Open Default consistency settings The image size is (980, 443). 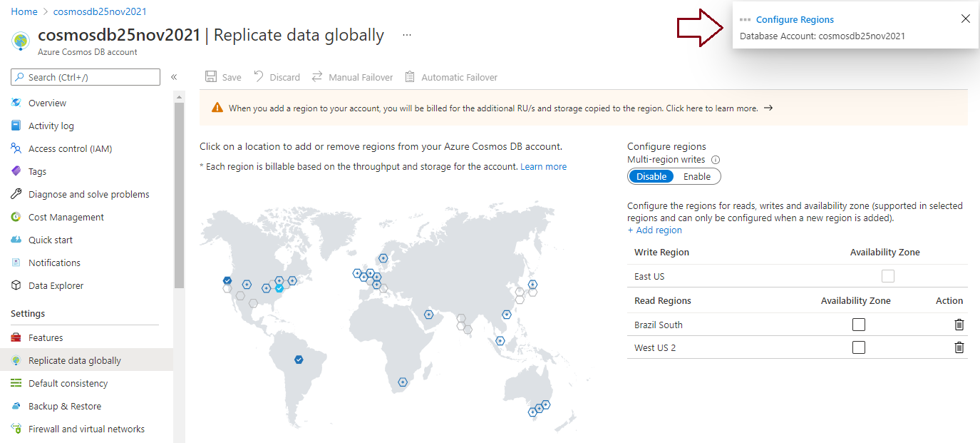point(68,383)
